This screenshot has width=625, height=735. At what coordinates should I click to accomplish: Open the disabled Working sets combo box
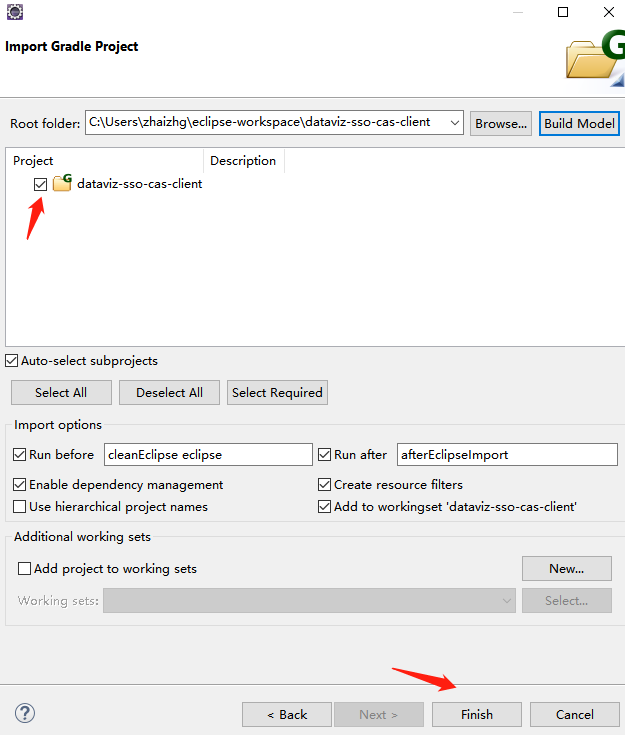coord(309,600)
